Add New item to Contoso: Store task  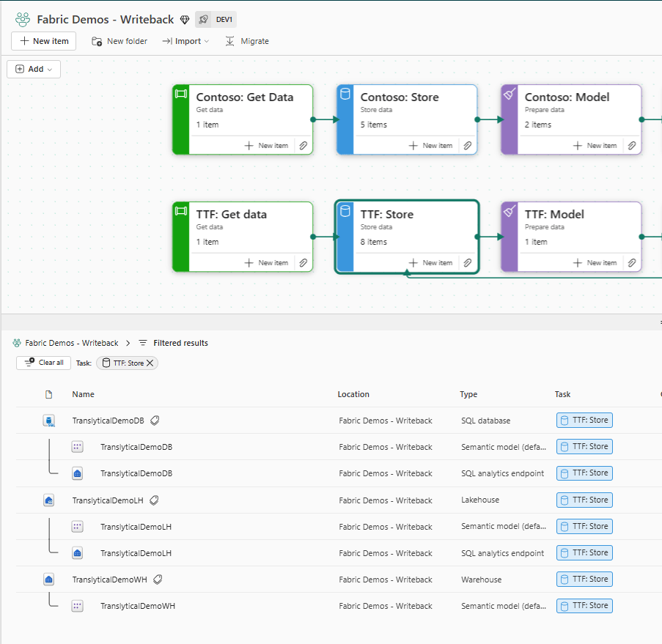pyautogui.click(x=430, y=146)
